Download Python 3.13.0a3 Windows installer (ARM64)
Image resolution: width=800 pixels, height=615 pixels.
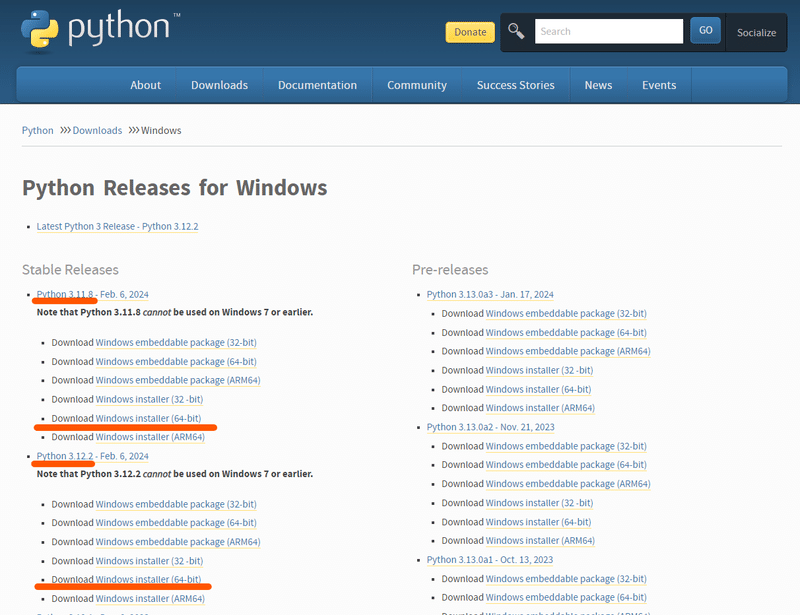(x=540, y=408)
